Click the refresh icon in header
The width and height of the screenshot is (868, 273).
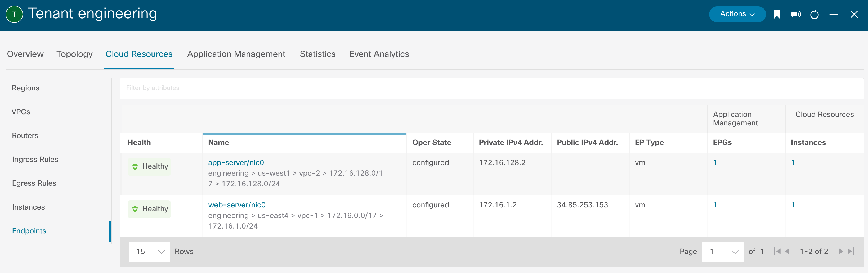815,15
